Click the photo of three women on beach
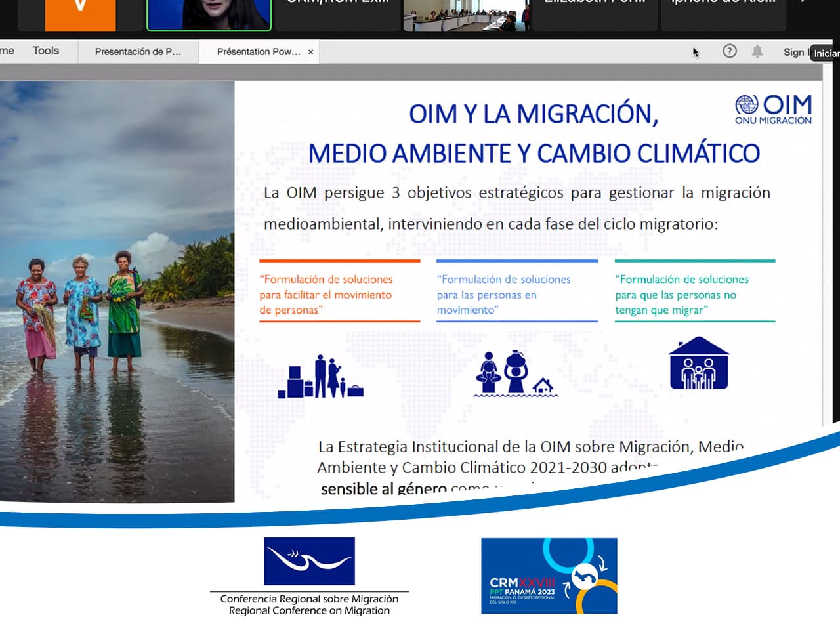The height and width of the screenshot is (630, 840). pyautogui.click(x=117, y=291)
